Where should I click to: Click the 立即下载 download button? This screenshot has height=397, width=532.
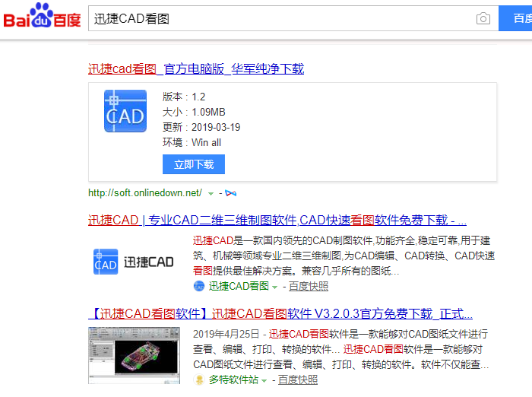(194, 164)
